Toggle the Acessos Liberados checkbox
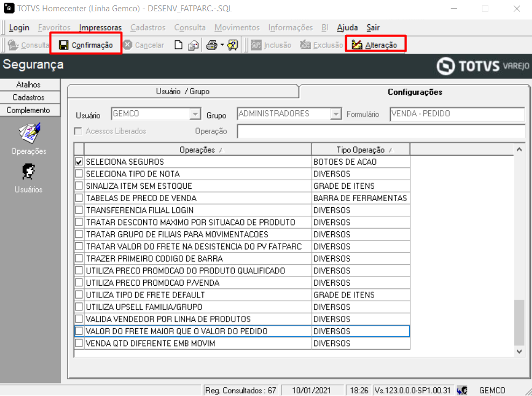Image resolution: width=532 pixels, height=396 pixels. [x=79, y=131]
